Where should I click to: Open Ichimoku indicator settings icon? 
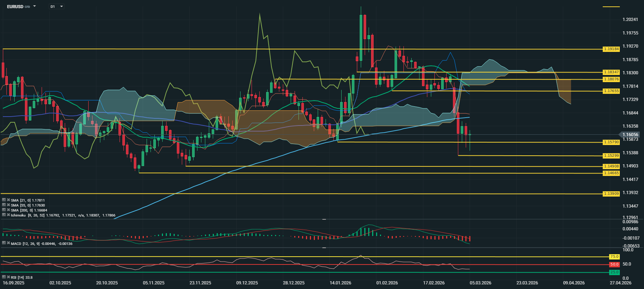coord(4,215)
